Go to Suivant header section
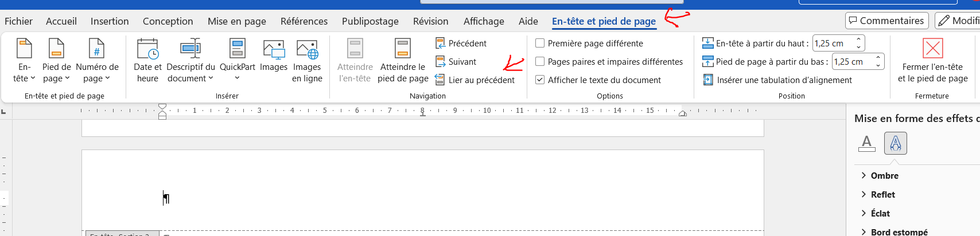980x236 pixels. coord(456,61)
